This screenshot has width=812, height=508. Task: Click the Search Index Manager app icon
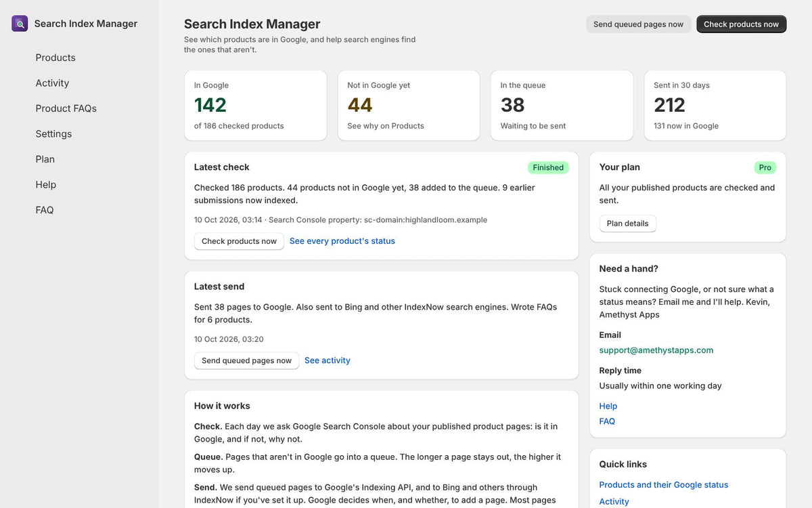tap(20, 24)
